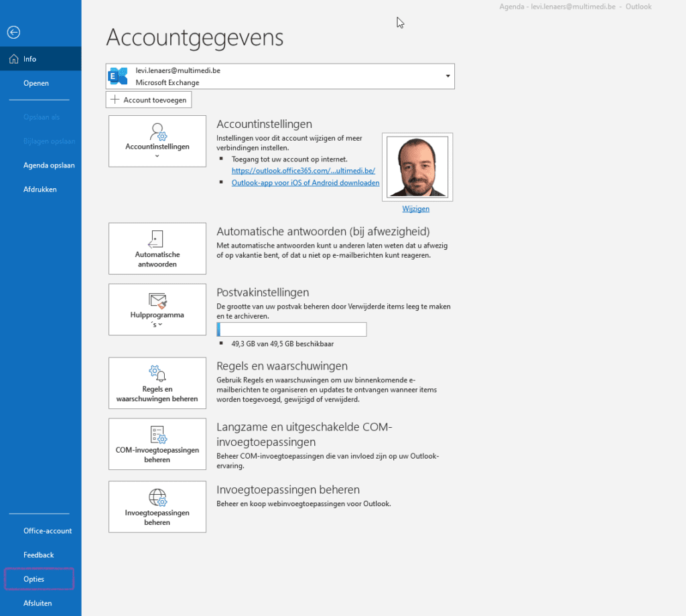Open Office-account page
Image resolution: width=686 pixels, height=616 pixels.
(x=41, y=531)
